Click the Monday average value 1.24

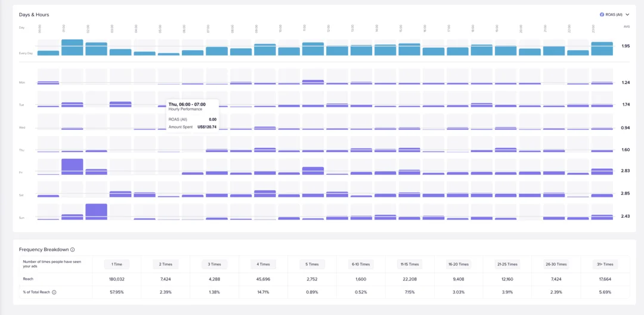click(x=626, y=82)
